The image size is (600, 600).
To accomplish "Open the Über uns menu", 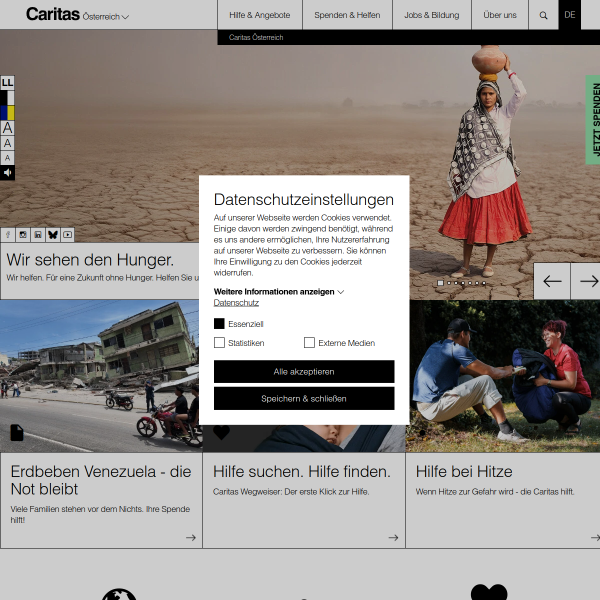I will [x=500, y=15].
